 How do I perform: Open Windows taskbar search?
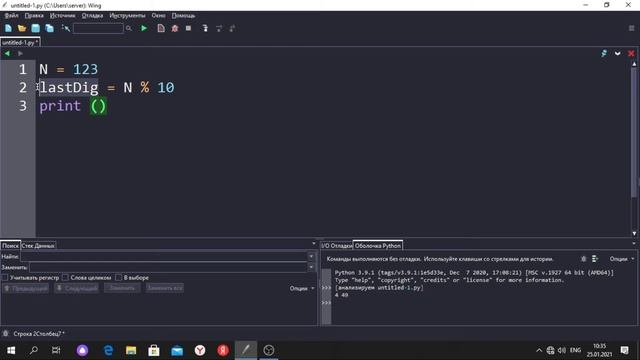point(34,350)
